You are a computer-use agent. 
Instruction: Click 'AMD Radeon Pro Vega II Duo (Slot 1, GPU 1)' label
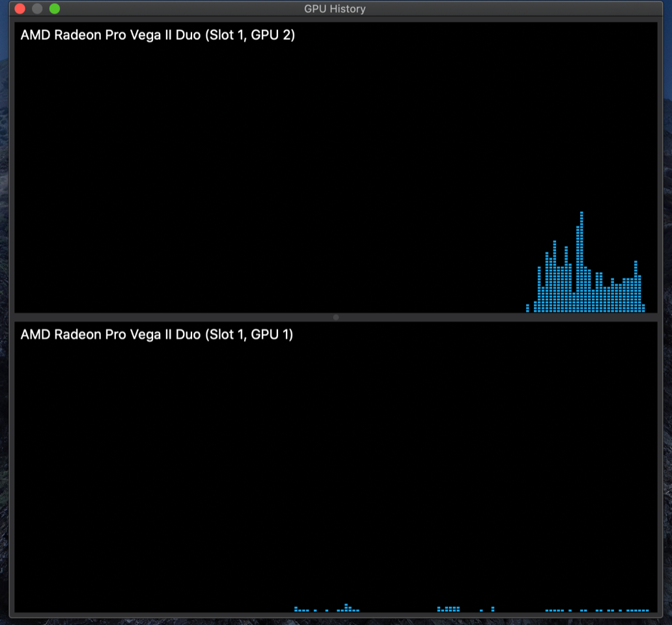click(x=157, y=335)
